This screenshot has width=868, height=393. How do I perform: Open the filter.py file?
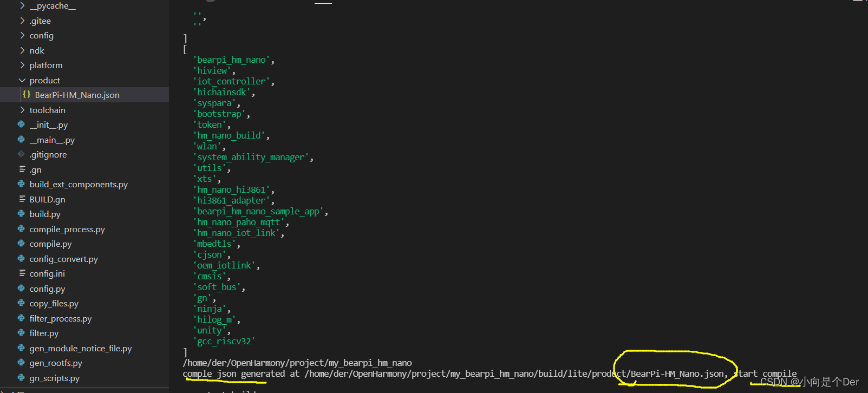pos(44,333)
